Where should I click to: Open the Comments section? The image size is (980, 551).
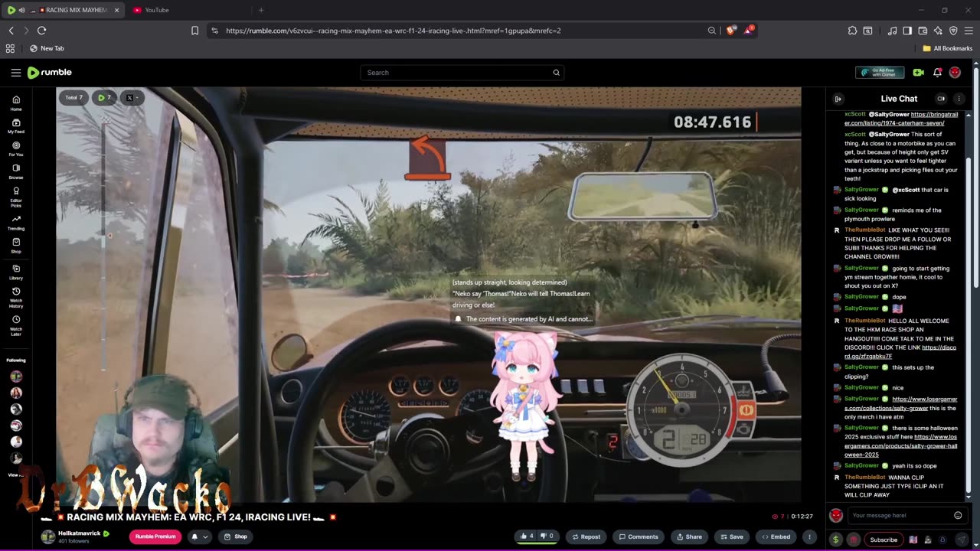pos(639,536)
